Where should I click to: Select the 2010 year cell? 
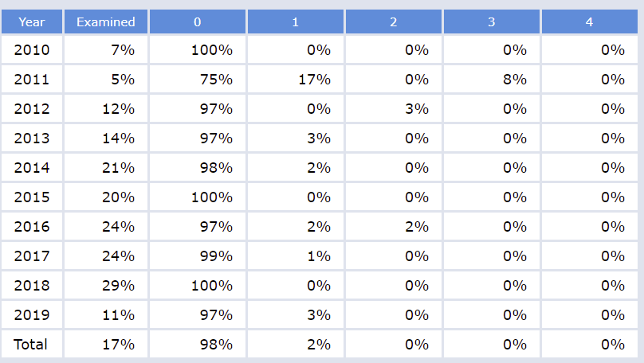(32, 50)
